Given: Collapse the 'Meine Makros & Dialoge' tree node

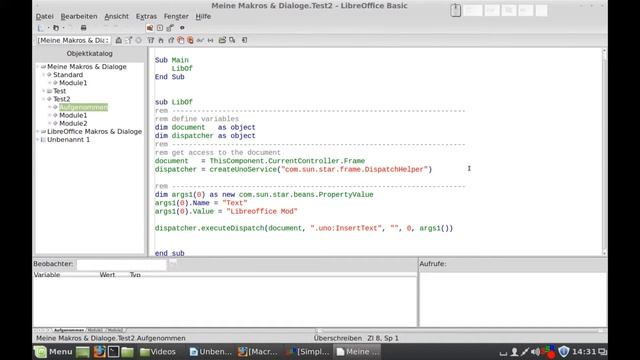Looking at the screenshot, I should click(38, 67).
